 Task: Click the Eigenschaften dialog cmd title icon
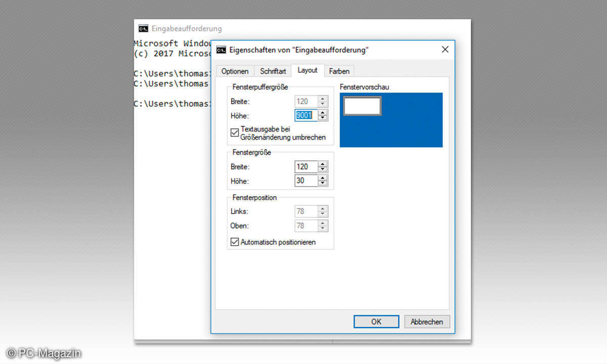221,50
